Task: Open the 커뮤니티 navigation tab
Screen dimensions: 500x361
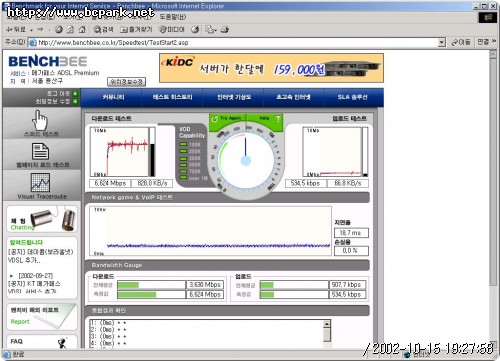Action: 113,97
